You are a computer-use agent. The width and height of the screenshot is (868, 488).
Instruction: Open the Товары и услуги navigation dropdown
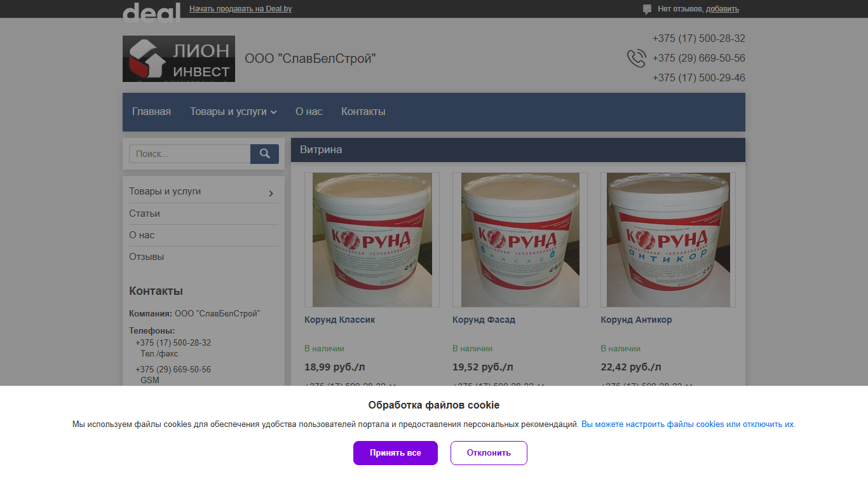click(x=233, y=112)
